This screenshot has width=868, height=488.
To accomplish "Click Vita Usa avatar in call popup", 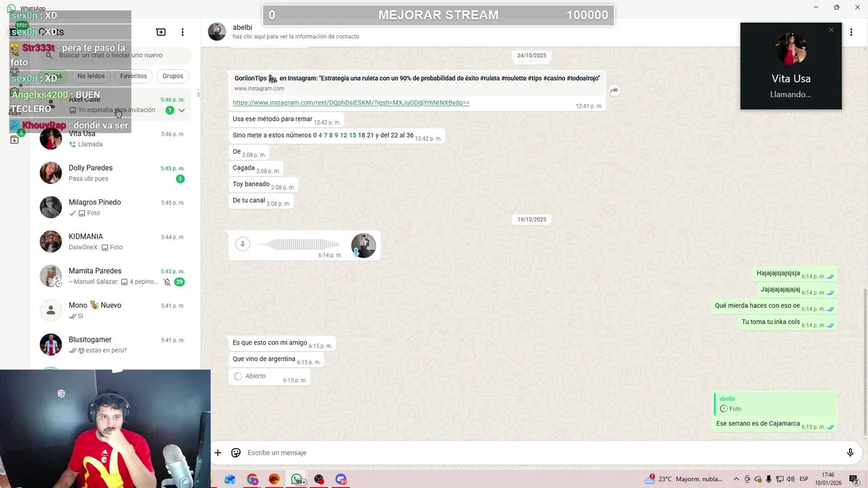I will pos(791,49).
